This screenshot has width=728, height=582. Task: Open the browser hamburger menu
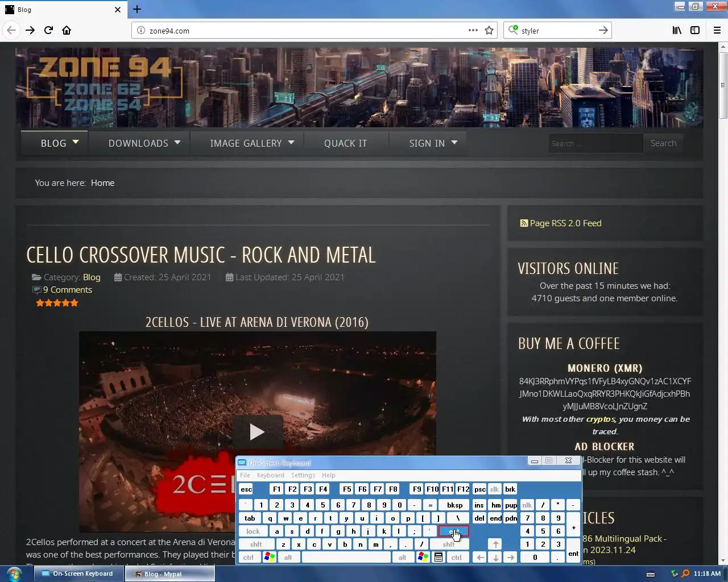click(x=717, y=30)
